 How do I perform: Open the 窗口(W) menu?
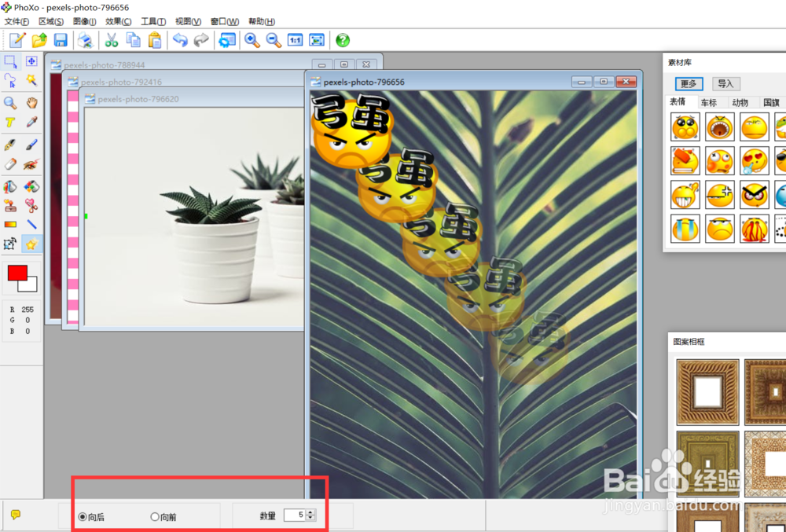[225, 21]
